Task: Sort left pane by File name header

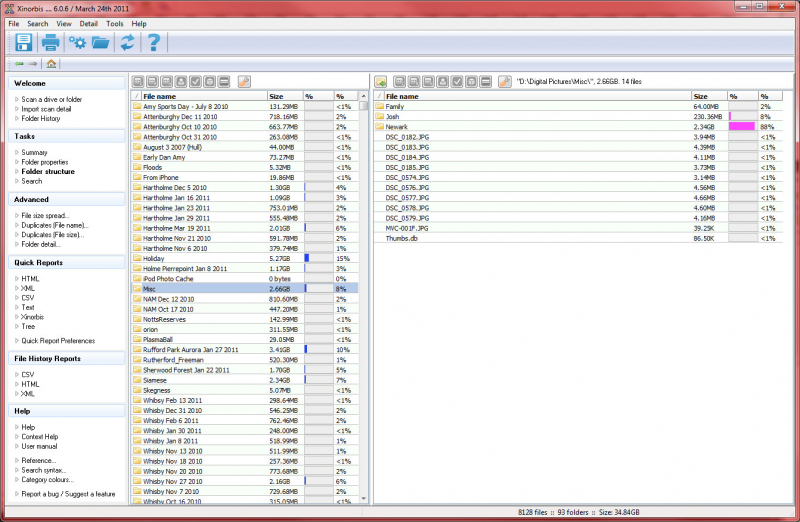Action: coord(204,96)
